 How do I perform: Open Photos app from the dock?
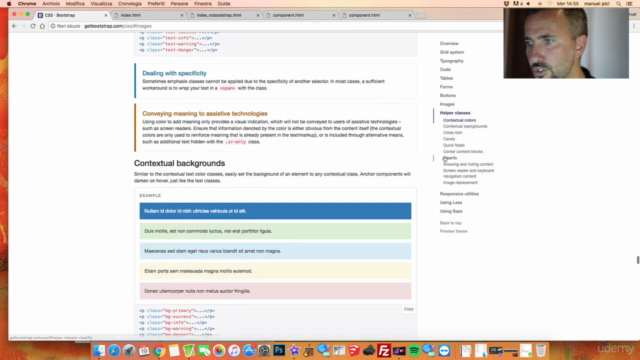(x=219, y=351)
